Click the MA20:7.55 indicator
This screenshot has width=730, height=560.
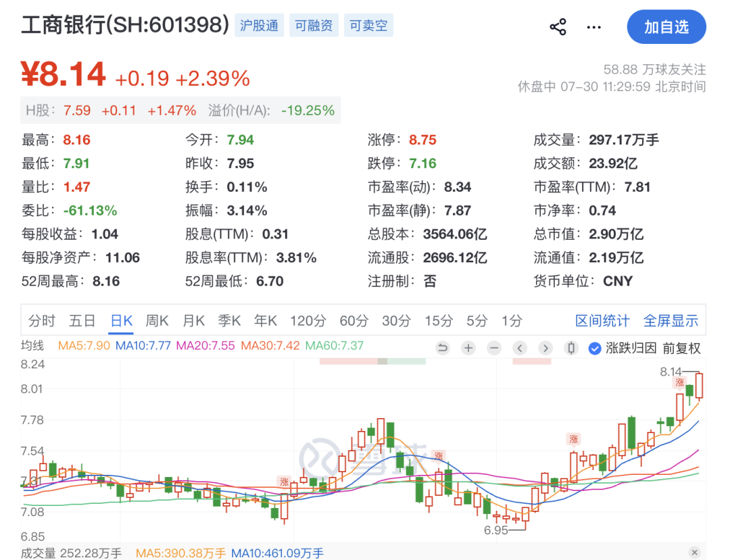coord(205,346)
